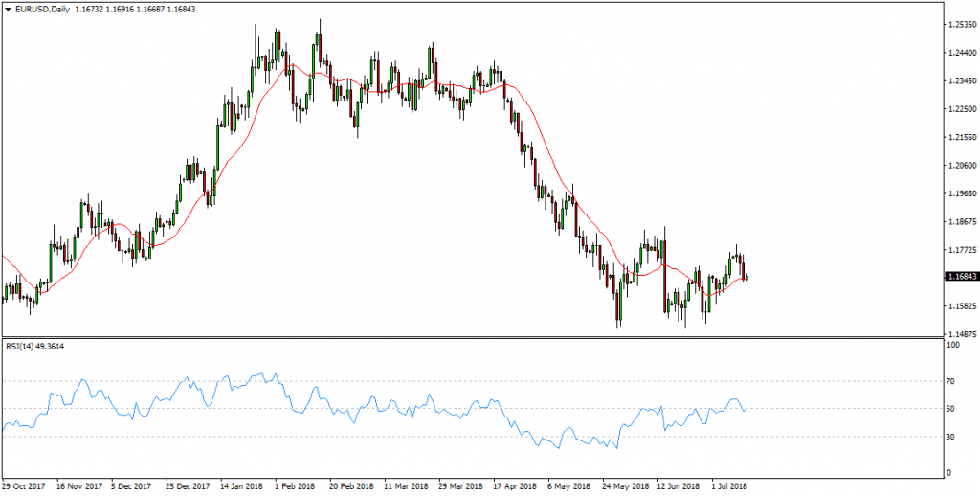Click the 5 Dec 2017 date label

[131, 485]
